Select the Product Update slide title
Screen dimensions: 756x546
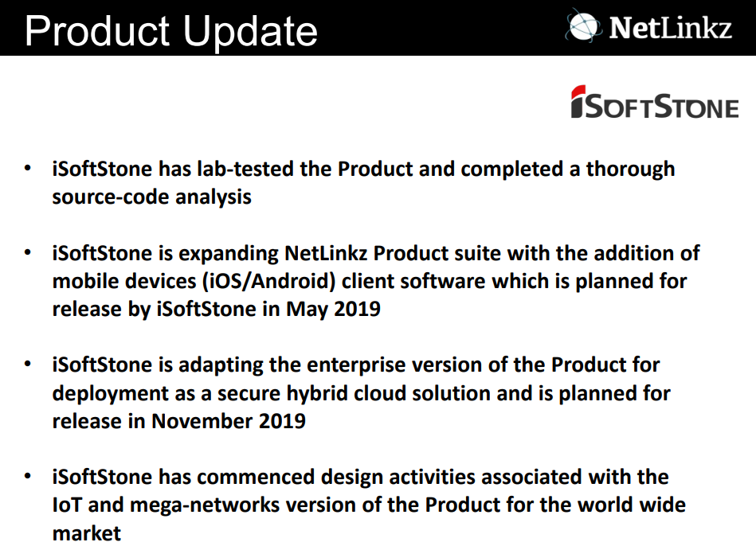[170, 31]
